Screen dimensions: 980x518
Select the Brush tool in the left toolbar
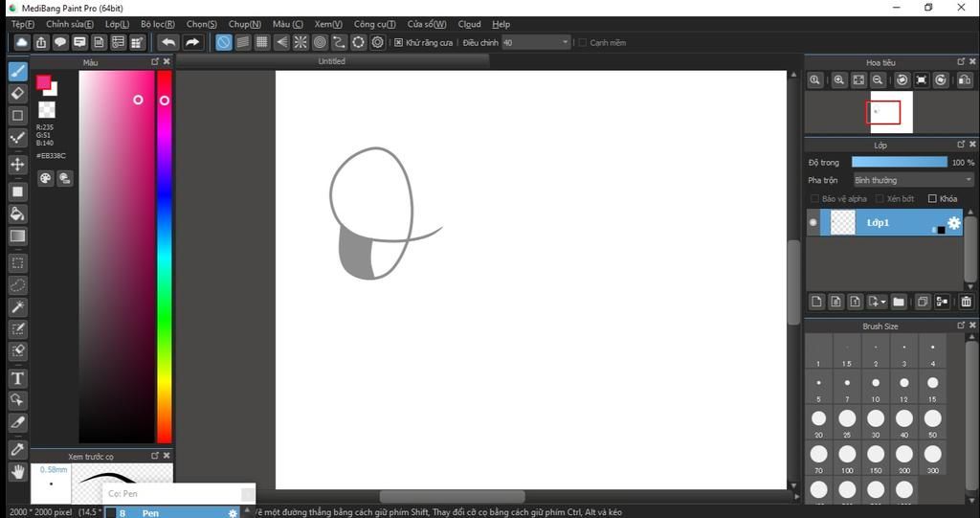click(17, 71)
